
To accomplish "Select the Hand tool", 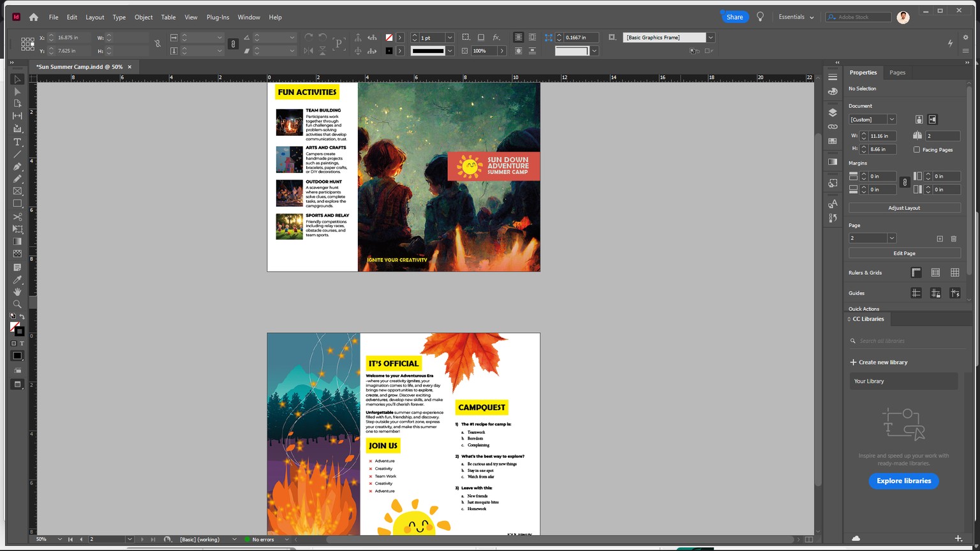I will click(17, 292).
